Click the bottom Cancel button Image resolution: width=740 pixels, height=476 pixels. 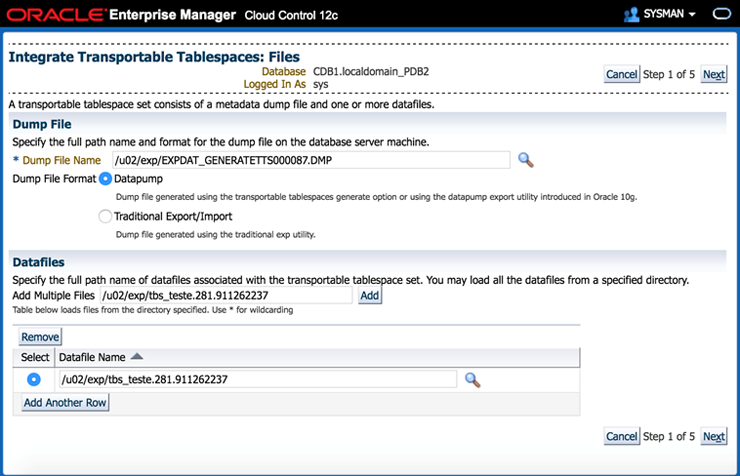tap(621, 436)
